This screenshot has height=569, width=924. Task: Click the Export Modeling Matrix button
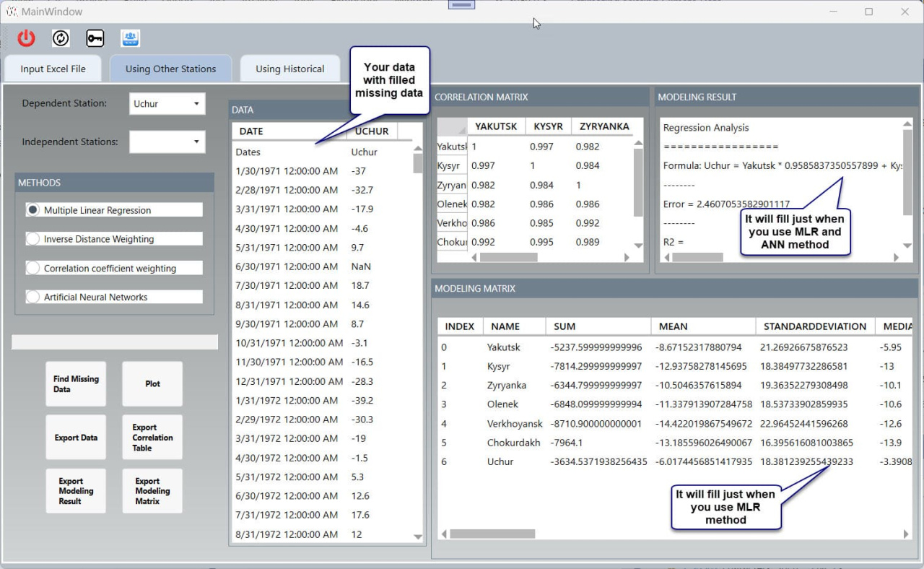(152, 491)
